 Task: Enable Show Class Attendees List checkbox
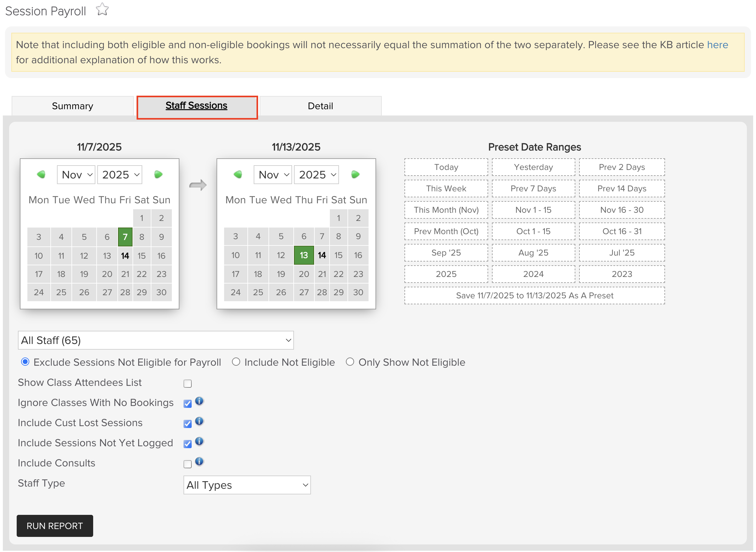tap(188, 384)
